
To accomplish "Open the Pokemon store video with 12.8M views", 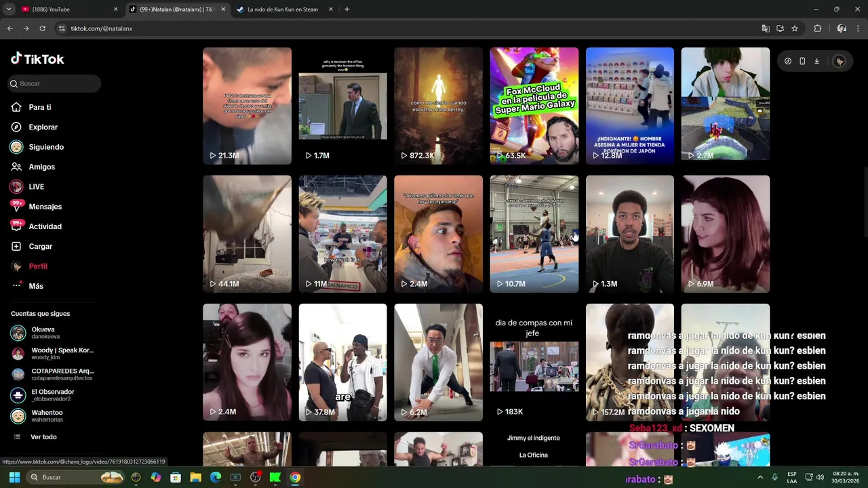I will click(630, 106).
